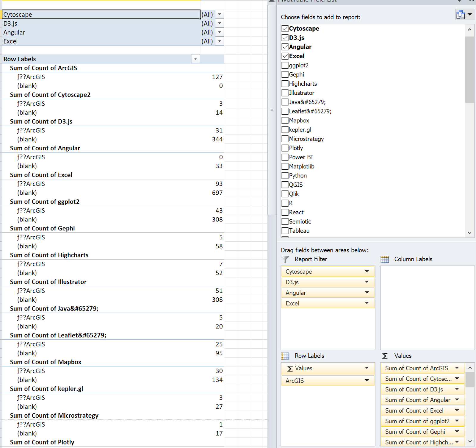Open the Excel filter dropdown in sheet
Viewport: 476px width, 448px height.
(220, 41)
